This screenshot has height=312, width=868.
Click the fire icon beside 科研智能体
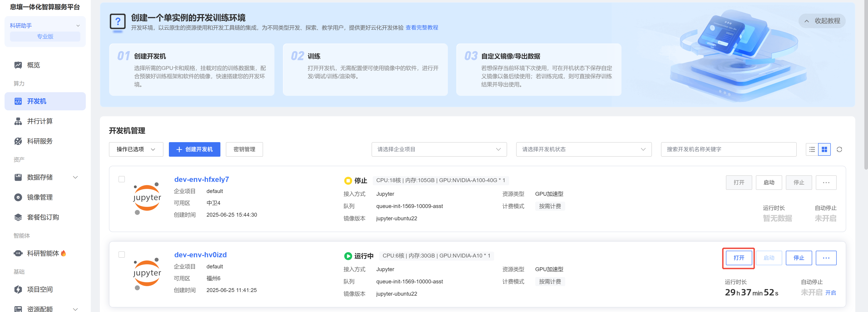point(63,253)
